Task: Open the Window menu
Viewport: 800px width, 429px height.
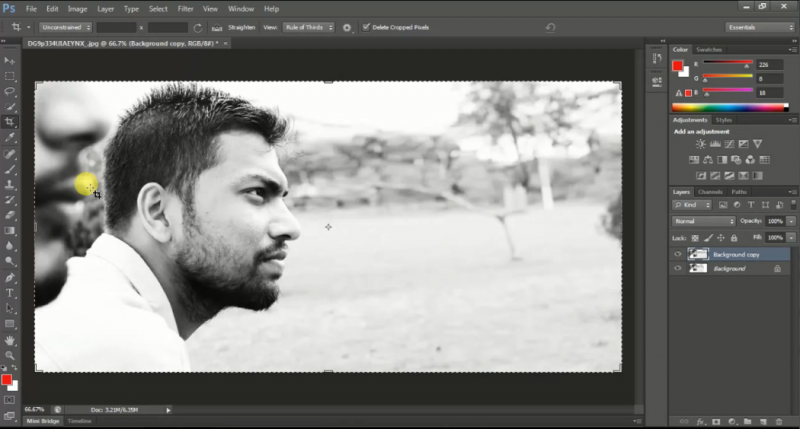Action: 241,9
